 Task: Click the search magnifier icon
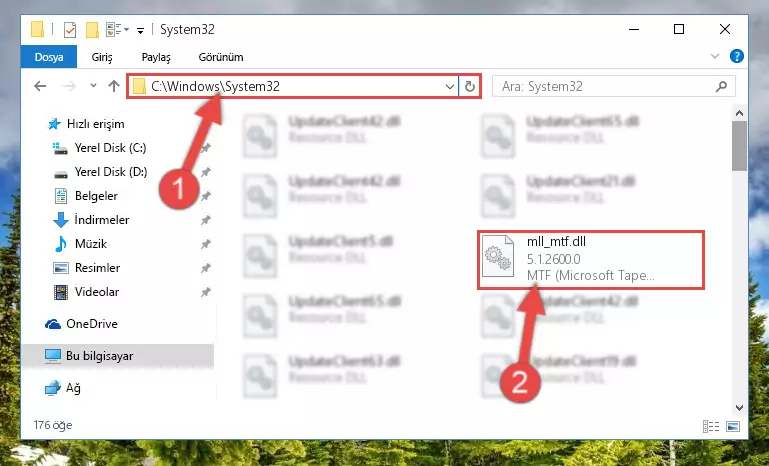(x=721, y=87)
